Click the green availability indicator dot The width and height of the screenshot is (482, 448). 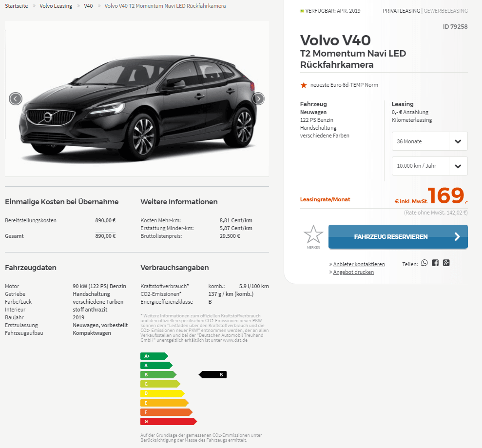click(302, 11)
